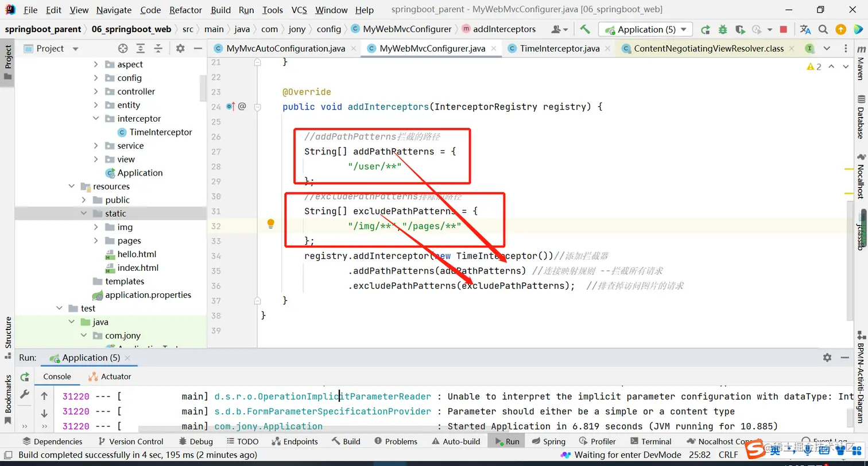
Task: Collapse all in the Project panel toolbar
Action: [158, 49]
